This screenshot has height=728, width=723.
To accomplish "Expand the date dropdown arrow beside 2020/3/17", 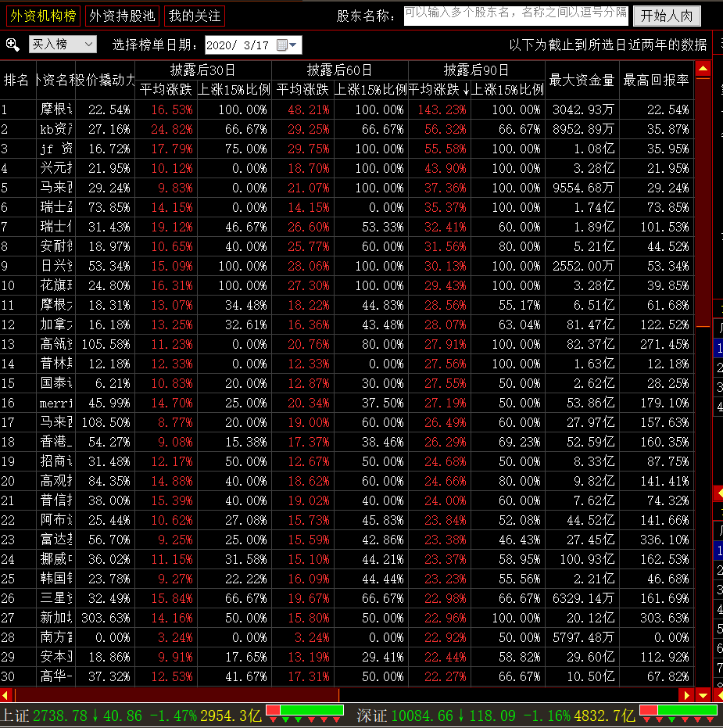I will click(295, 45).
